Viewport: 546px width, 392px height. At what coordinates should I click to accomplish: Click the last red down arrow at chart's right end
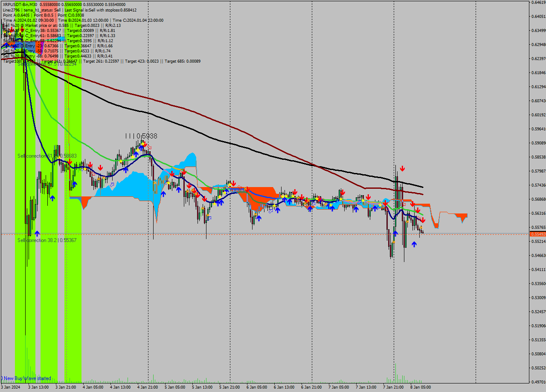423,220
